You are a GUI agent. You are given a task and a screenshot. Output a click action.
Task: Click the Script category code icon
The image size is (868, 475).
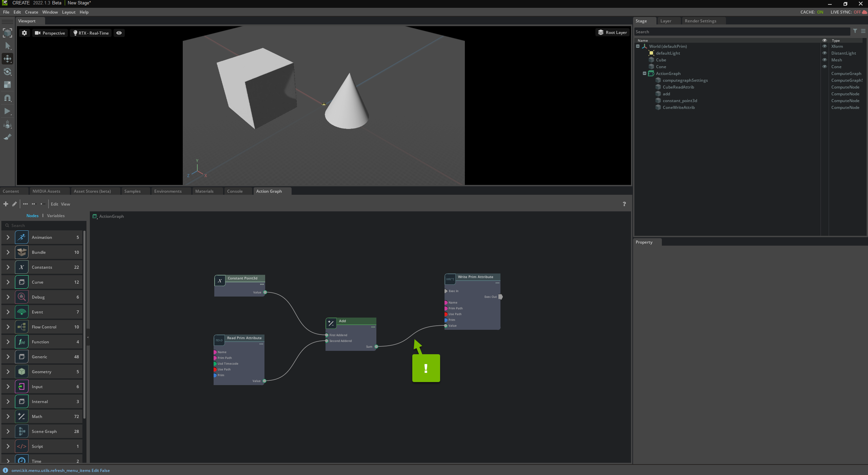pyautogui.click(x=22, y=446)
